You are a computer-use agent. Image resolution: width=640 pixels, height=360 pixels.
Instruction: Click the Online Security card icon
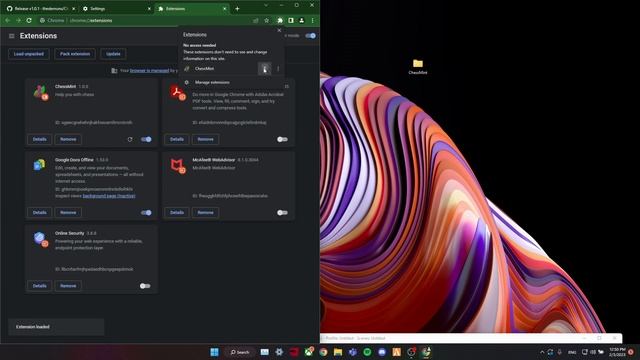click(40, 239)
